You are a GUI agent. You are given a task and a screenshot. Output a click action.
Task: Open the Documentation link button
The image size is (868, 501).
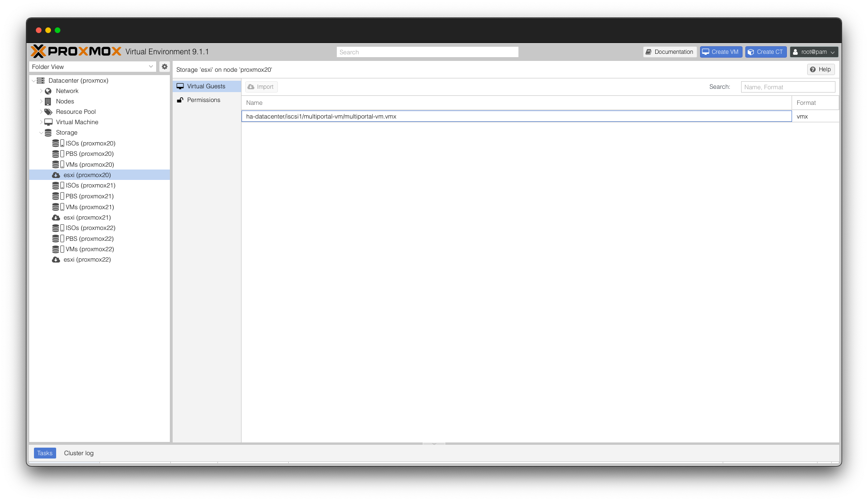pos(669,52)
